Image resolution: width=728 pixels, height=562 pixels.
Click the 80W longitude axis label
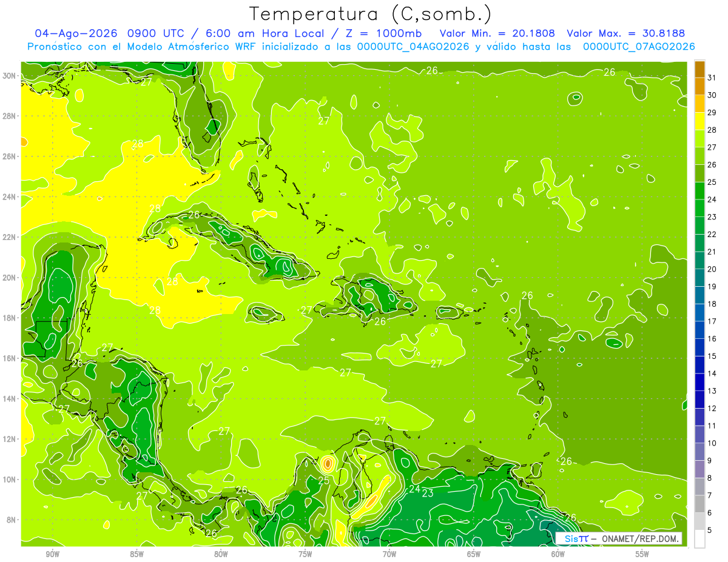(221, 554)
